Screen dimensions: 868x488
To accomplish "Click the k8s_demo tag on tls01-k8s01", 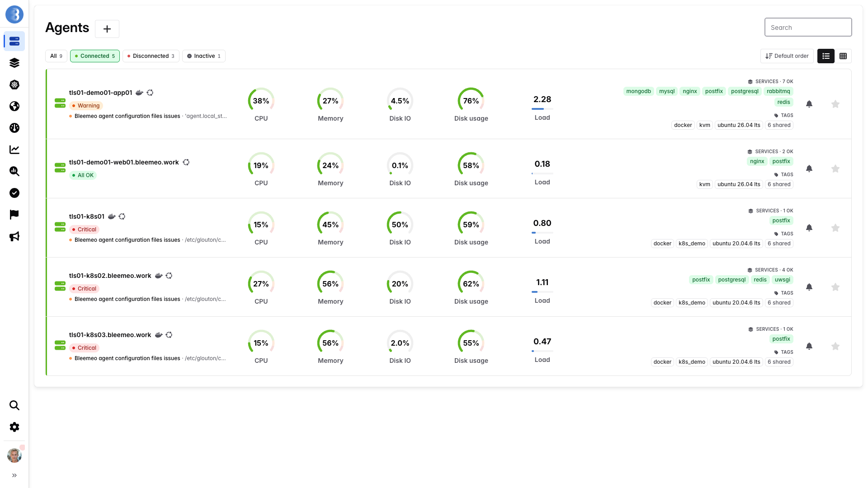I will point(692,244).
